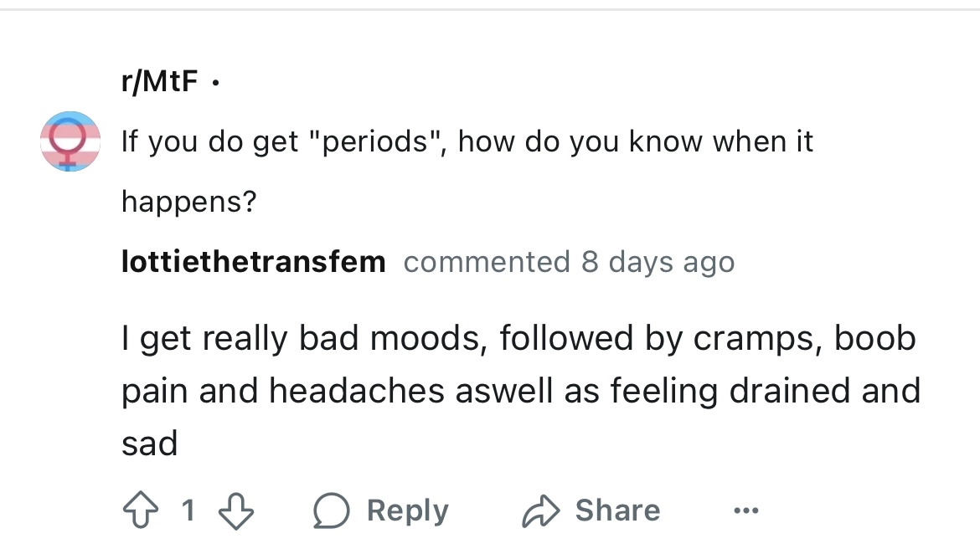Open lottiethetransfem's user profile
Image resolution: width=980 pixels, height=554 pixels.
tap(253, 262)
